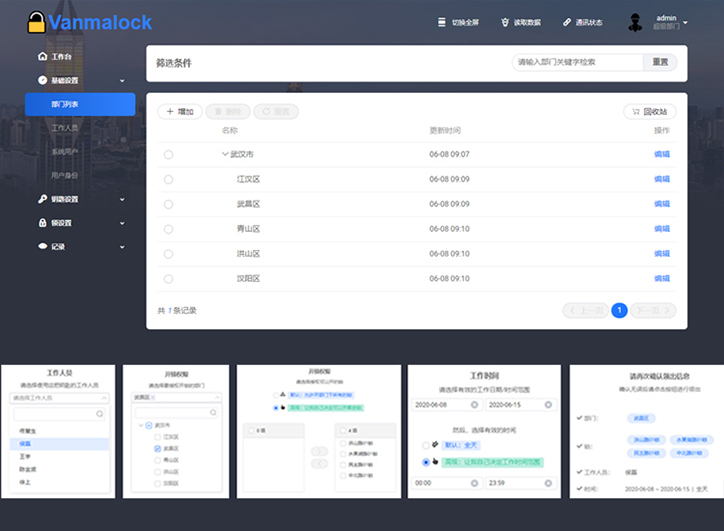The image size is (724, 531).
Task: Select the radio button for 武汉市 row
Action: point(168,155)
